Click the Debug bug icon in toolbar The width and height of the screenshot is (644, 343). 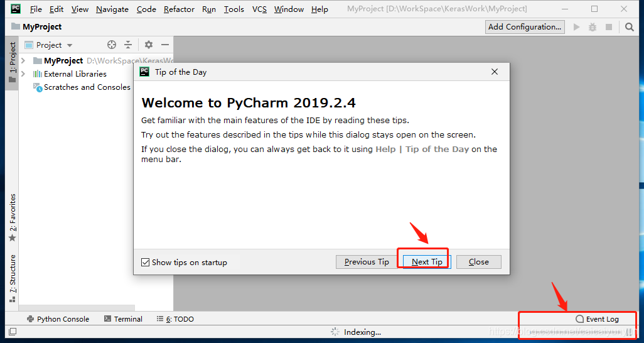pyautogui.click(x=593, y=27)
